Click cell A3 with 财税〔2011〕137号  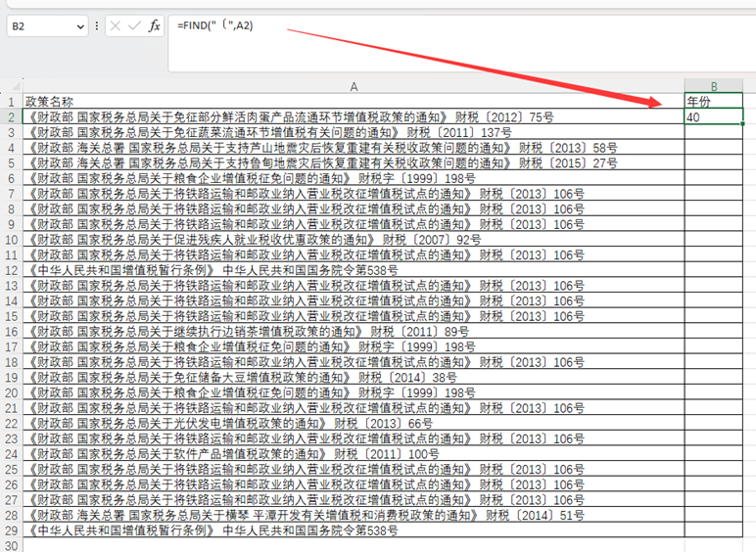354,132
